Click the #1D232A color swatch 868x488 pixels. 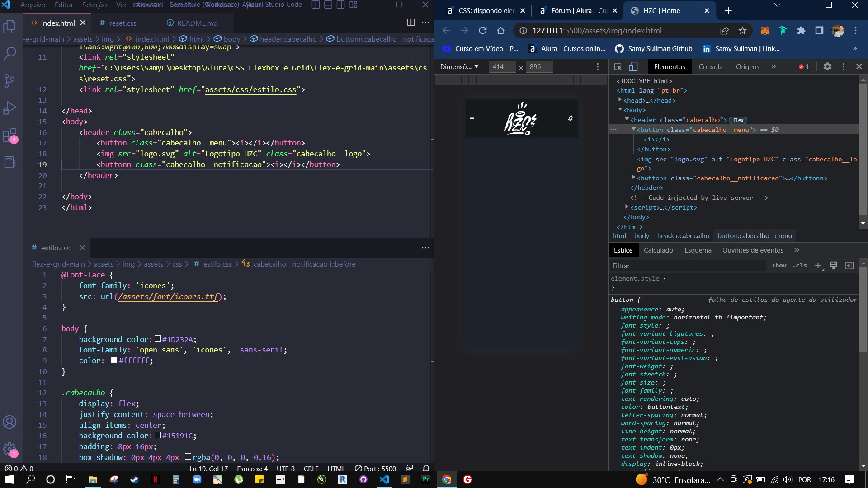pos(158,339)
